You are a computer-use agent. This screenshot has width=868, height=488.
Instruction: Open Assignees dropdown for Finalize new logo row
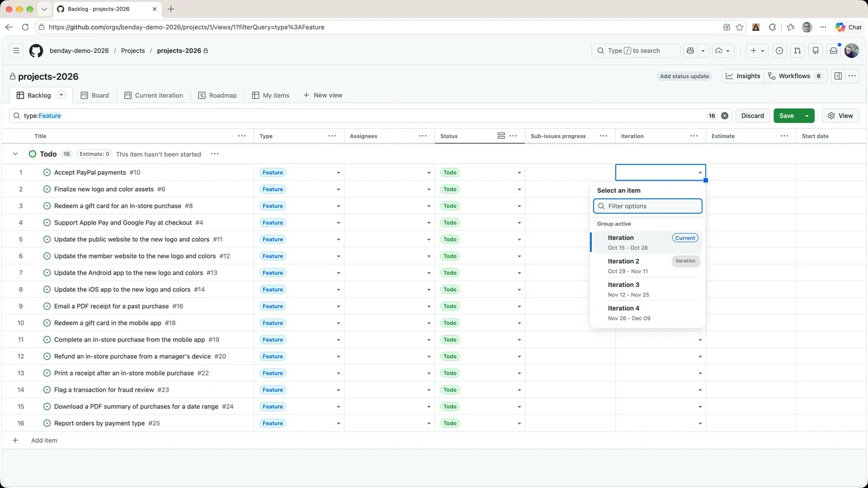pos(428,190)
